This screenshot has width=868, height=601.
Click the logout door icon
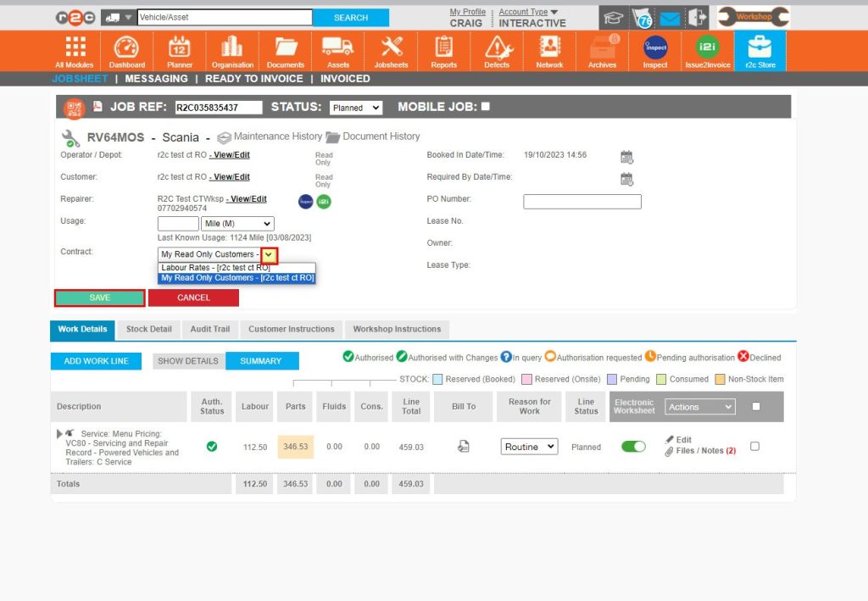click(x=698, y=18)
